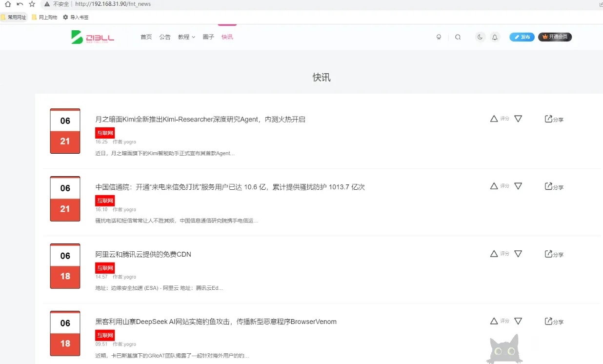Click the excerpt 近日，月之暗面旗下的Kimi智能助手
This screenshot has height=364, width=603.
[x=165, y=153]
